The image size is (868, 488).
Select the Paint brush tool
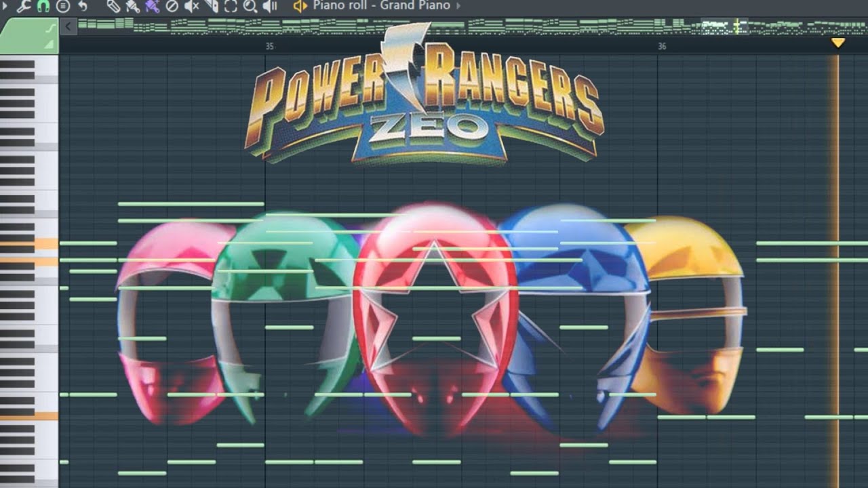[x=133, y=6]
